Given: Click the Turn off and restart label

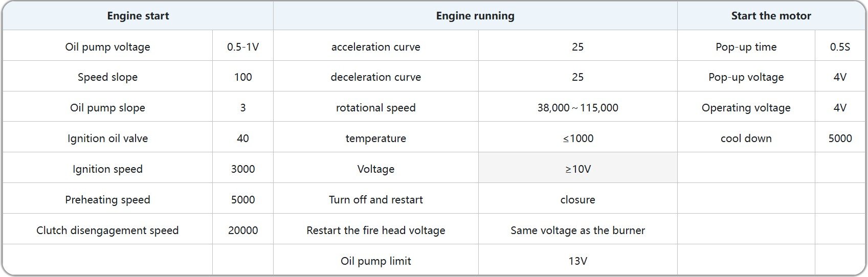Looking at the screenshot, I should [375, 200].
